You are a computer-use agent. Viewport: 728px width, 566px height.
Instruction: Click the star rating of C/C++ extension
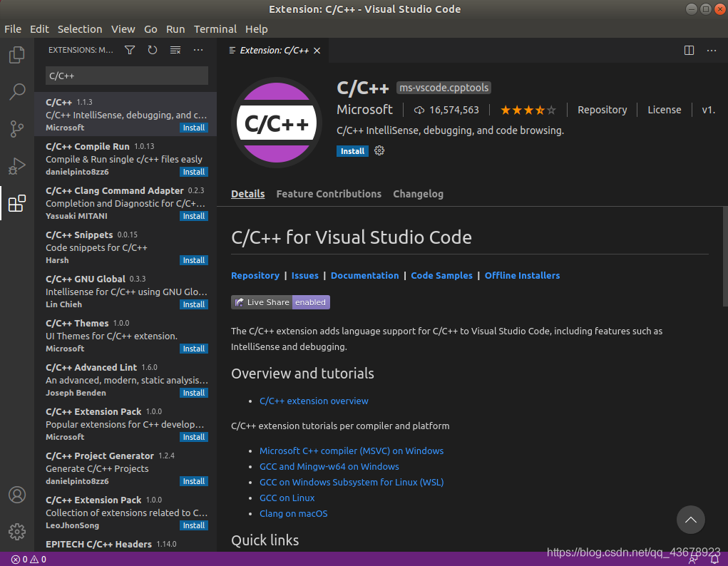(x=528, y=110)
